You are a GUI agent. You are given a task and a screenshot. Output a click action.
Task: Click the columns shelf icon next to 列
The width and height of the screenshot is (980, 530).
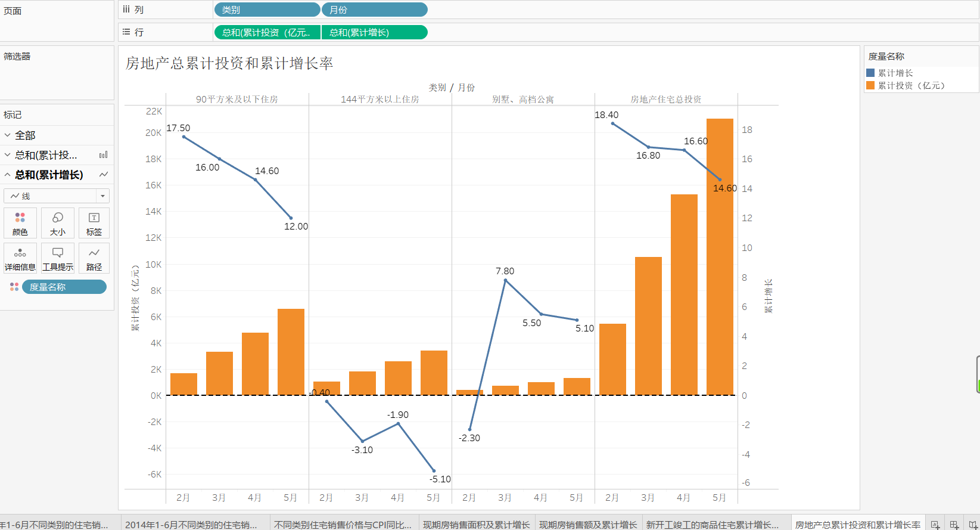[x=126, y=10]
